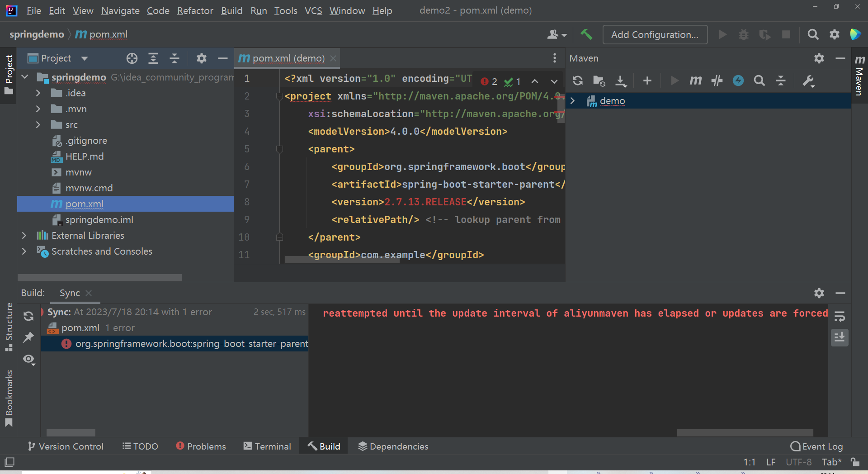Expand the src folder
Screen dimensions: 868x474
(38, 125)
